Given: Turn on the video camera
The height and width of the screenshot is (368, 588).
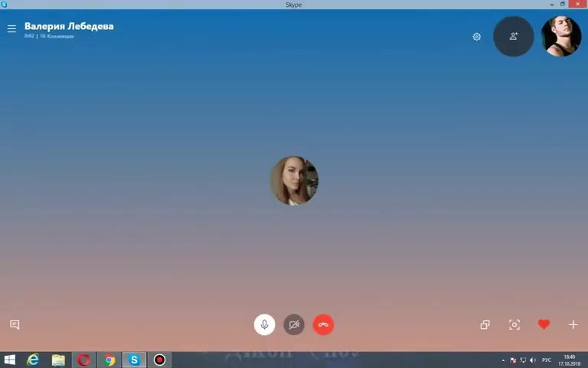Looking at the screenshot, I should [x=294, y=324].
